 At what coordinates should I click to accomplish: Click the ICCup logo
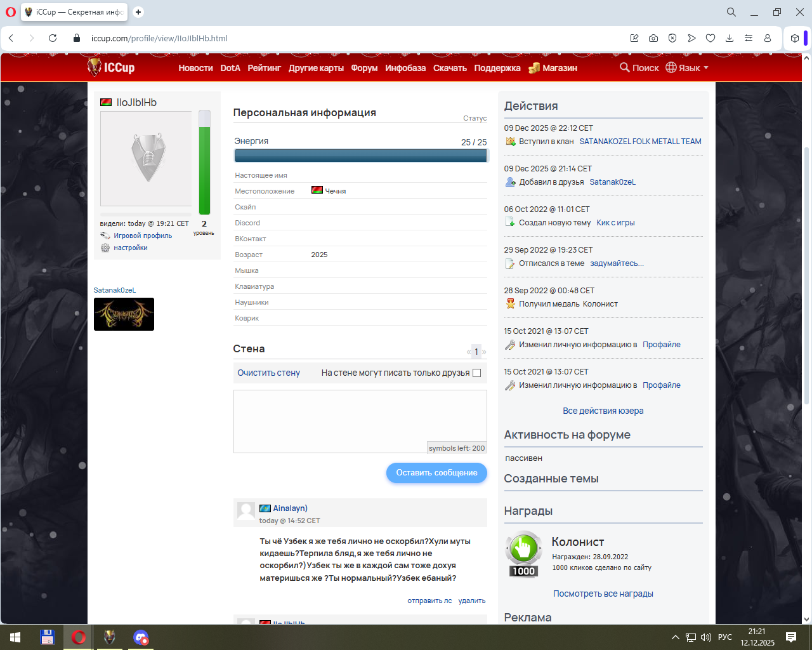pos(111,67)
